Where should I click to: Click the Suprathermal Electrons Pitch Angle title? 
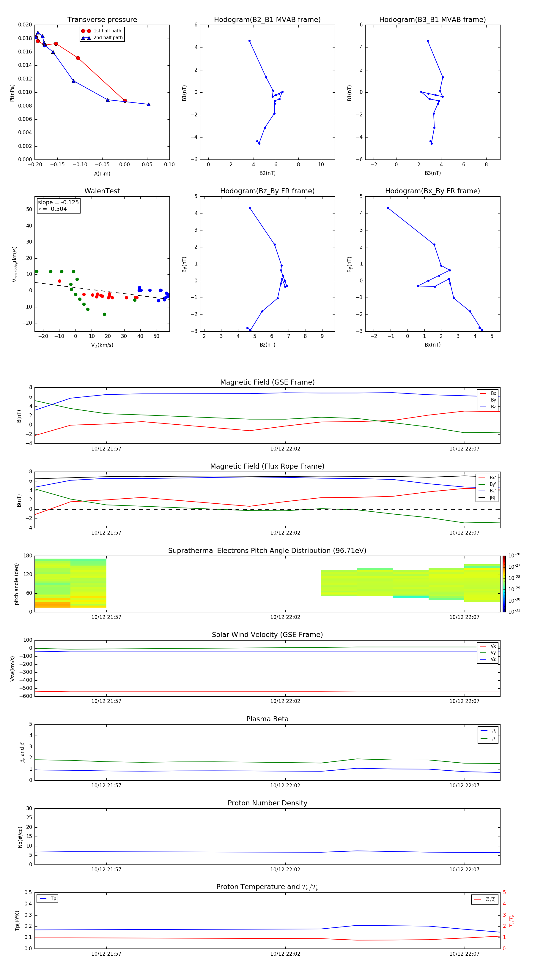click(267, 551)
